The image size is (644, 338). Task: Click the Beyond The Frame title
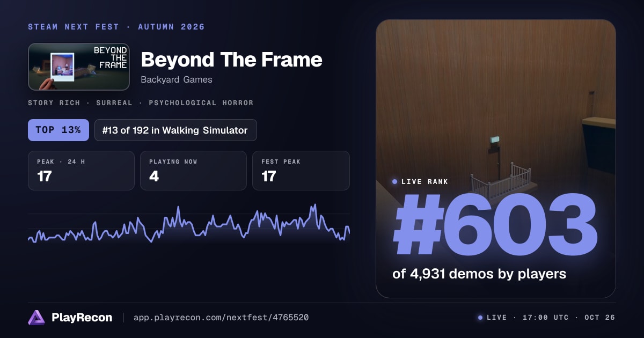point(231,60)
